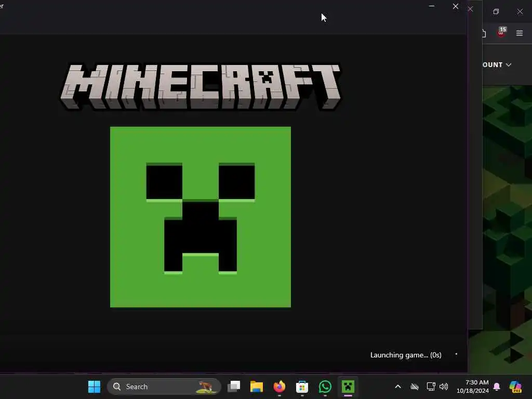This screenshot has width=532, height=399.
Task: Open the Windows Start menu
Action: 95,387
